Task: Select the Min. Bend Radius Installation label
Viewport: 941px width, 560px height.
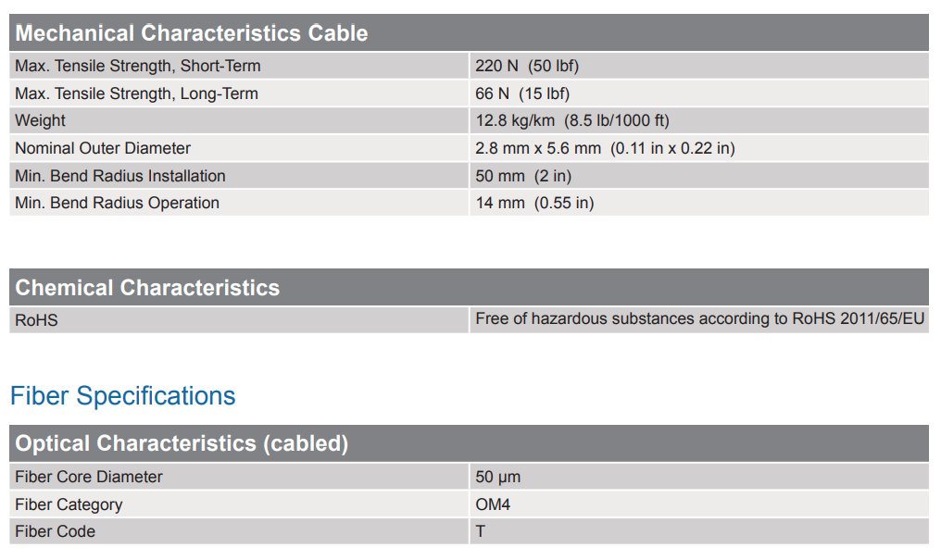Action: click(x=120, y=176)
